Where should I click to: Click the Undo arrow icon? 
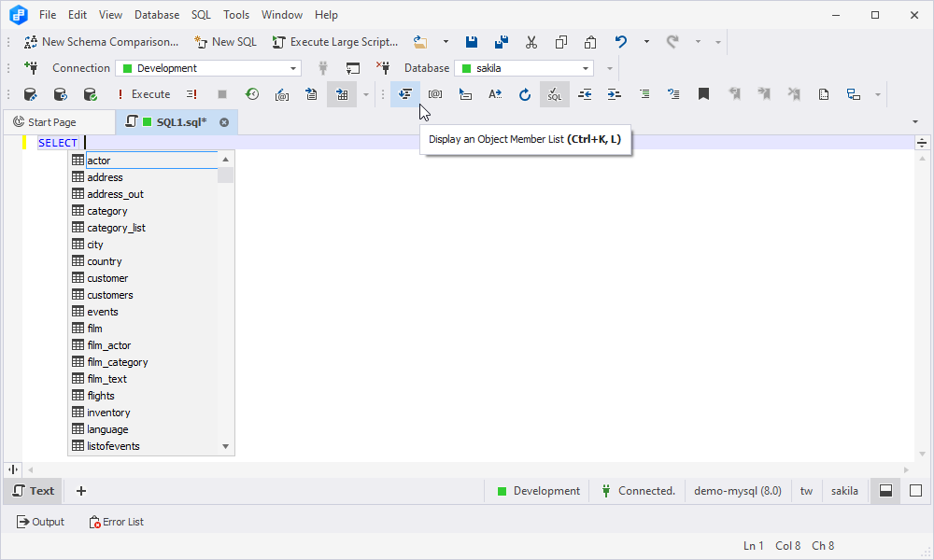(621, 42)
